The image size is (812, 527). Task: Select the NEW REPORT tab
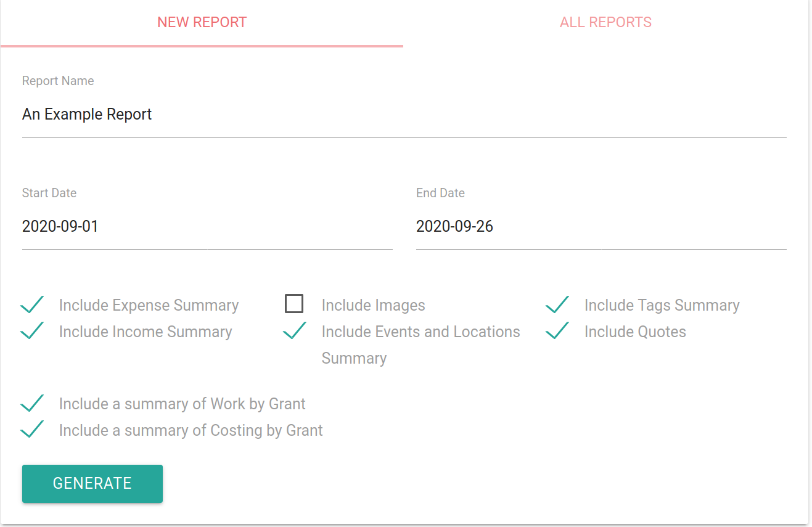(202, 22)
